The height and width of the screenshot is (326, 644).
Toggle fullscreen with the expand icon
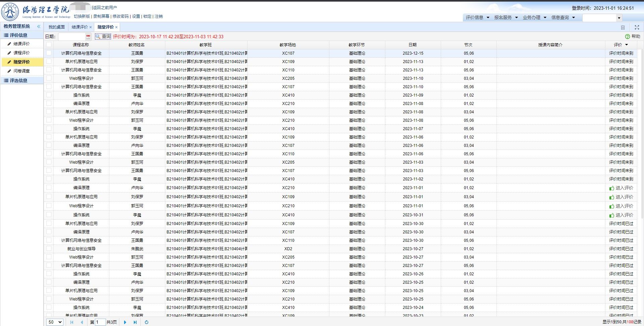coord(637,28)
